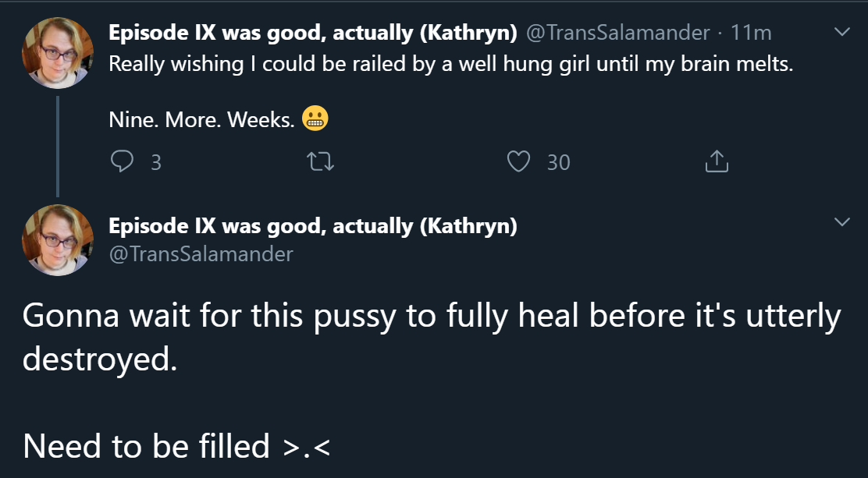Screen dimensions: 868x478
Task: Retweet the first tweet
Action: 319,161
